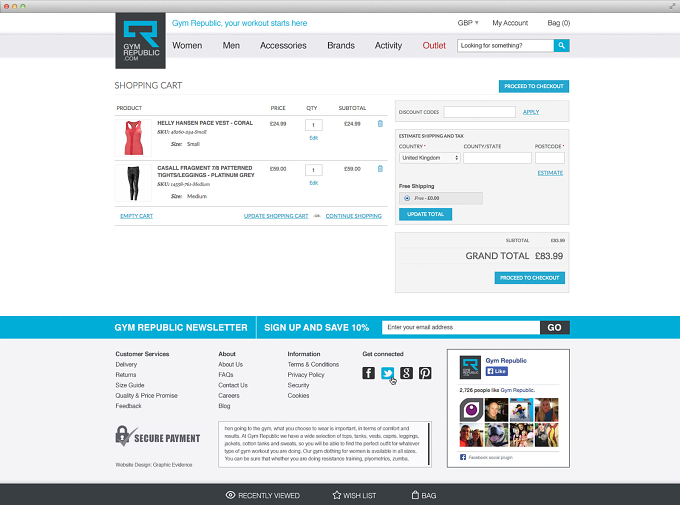Click the description text box scrollbar
This screenshot has width=680, height=505.
point(429,444)
